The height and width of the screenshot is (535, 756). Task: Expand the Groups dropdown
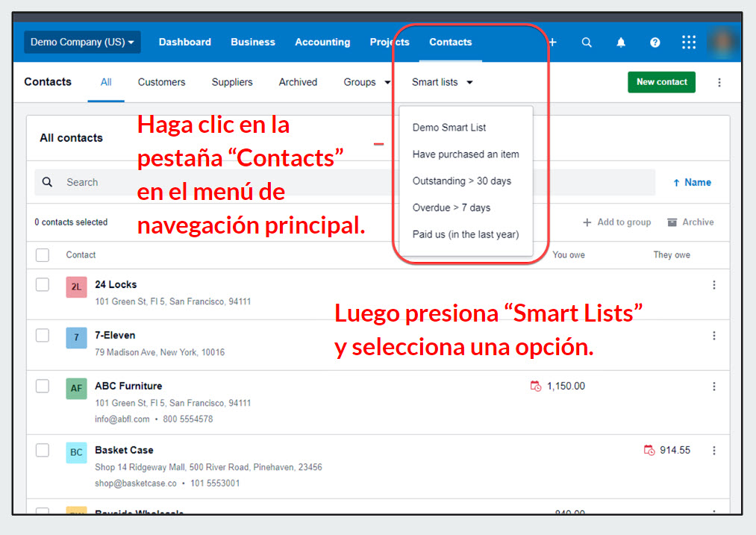pos(367,82)
